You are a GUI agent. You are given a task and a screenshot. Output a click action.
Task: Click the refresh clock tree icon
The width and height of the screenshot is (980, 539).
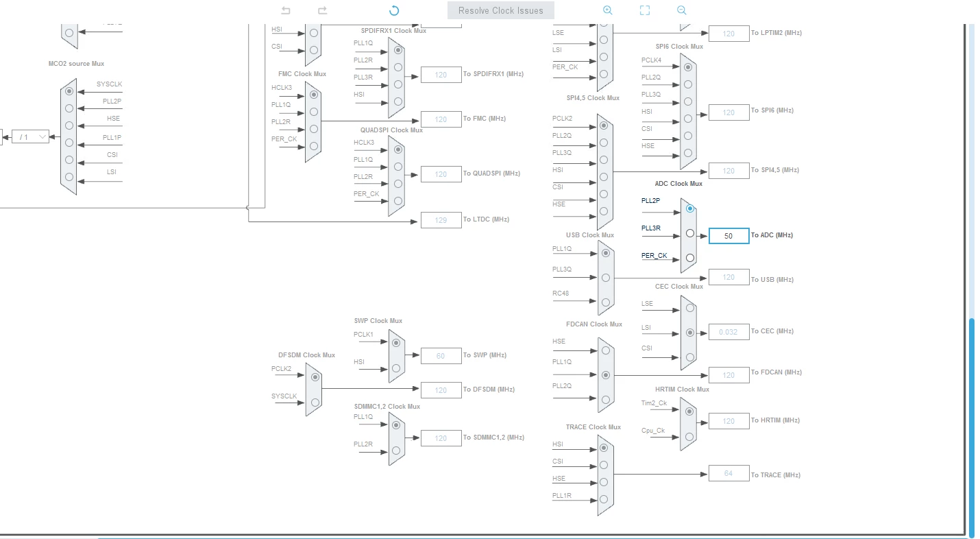click(394, 10)
